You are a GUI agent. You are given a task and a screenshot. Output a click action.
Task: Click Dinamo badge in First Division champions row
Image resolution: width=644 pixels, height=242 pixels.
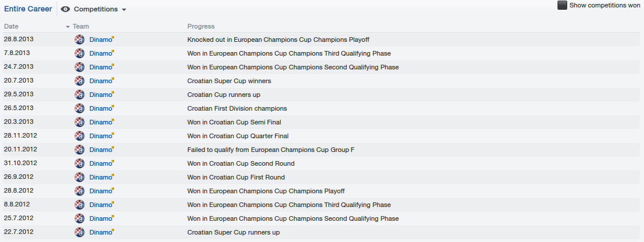coord(80,108)
